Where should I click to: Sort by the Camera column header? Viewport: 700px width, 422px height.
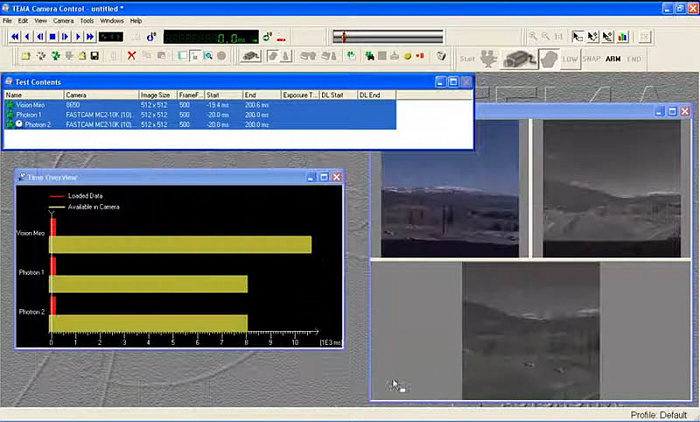[x=101, y=95]
